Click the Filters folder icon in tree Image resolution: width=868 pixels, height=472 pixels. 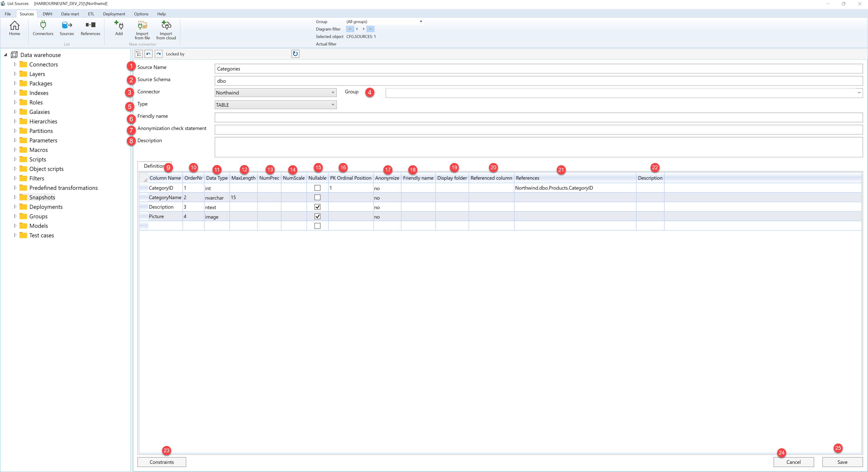point(23,178)
